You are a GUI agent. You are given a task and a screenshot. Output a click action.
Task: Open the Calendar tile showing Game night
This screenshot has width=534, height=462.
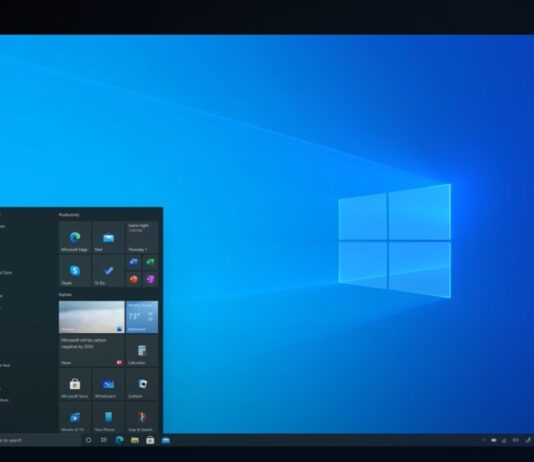[142, 237]
